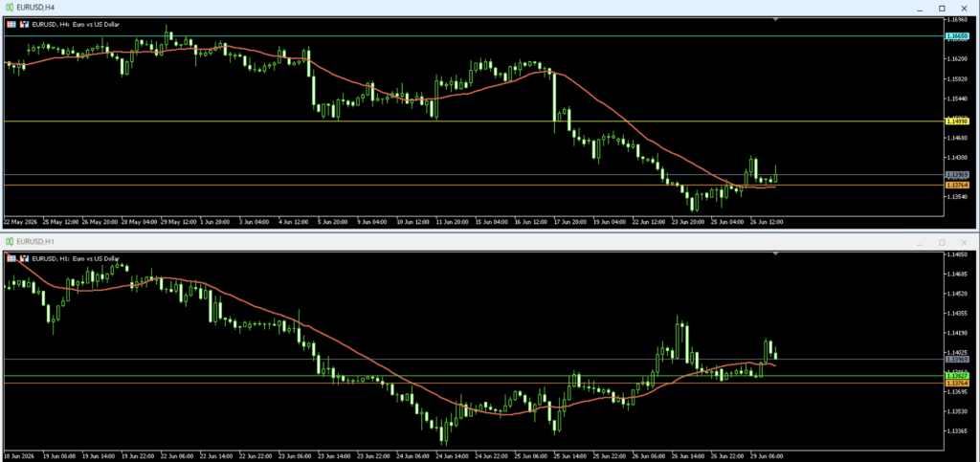Click the green price level label on the H1 chart

click(x=957, y=376)
